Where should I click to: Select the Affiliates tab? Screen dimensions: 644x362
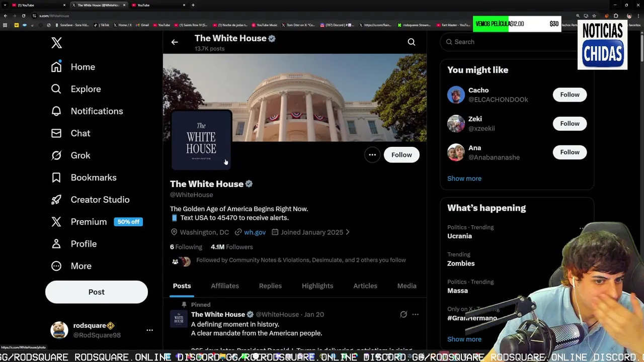[225, 286]
